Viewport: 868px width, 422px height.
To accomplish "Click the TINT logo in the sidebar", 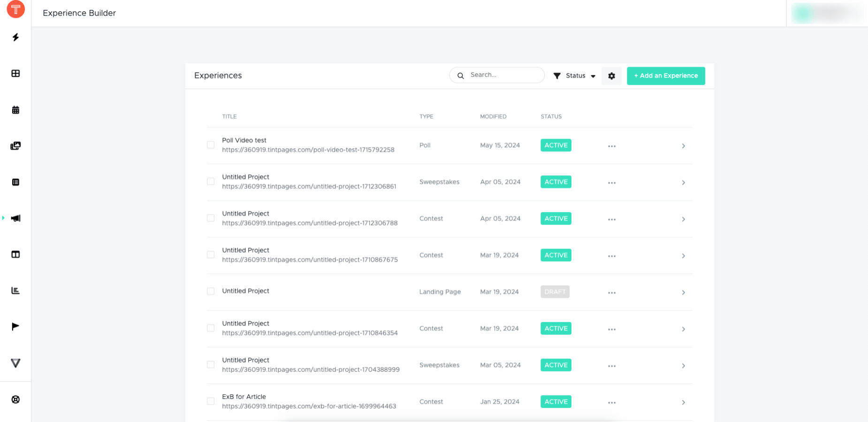I will point(15,9).
